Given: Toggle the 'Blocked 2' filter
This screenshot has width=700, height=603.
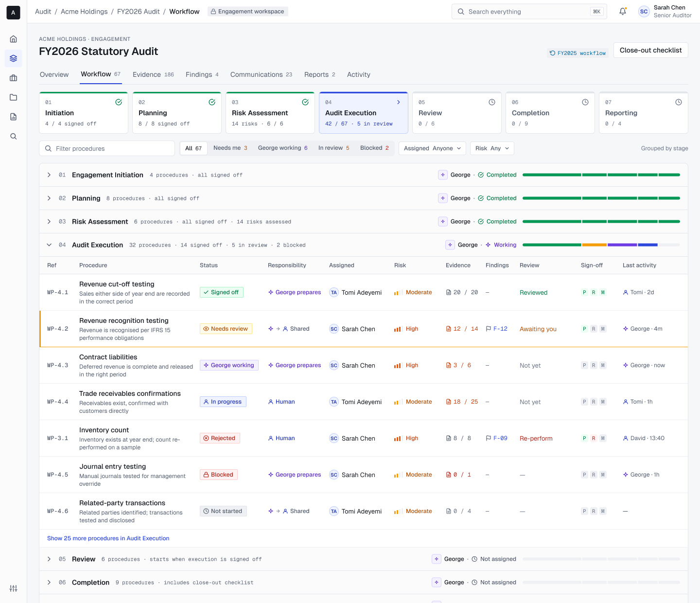Looking at the screenshot, I should (x=374, y=148).
